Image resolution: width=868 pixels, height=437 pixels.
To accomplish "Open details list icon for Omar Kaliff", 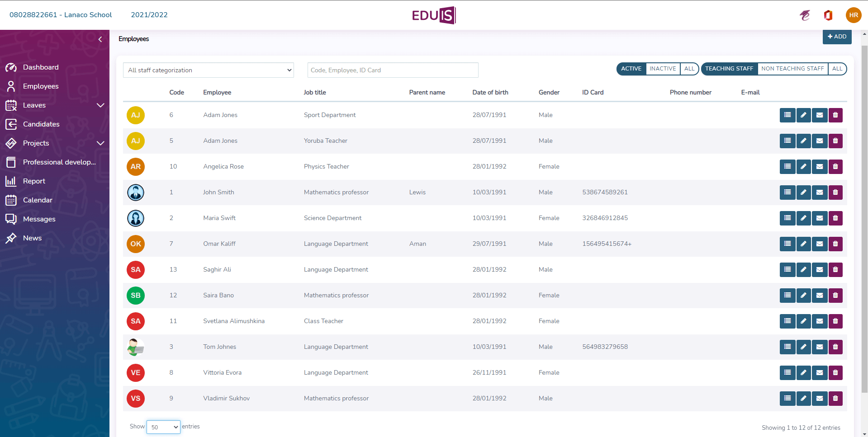I will point(787,244).
